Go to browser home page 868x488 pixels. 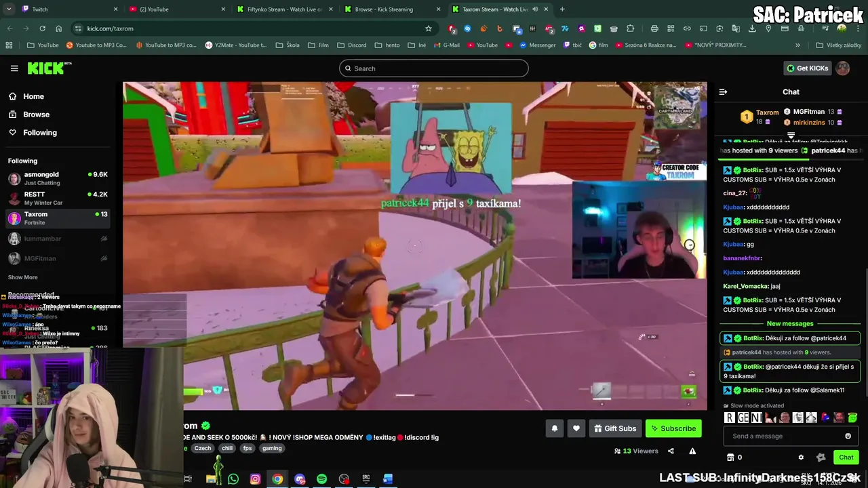point(58,28)
